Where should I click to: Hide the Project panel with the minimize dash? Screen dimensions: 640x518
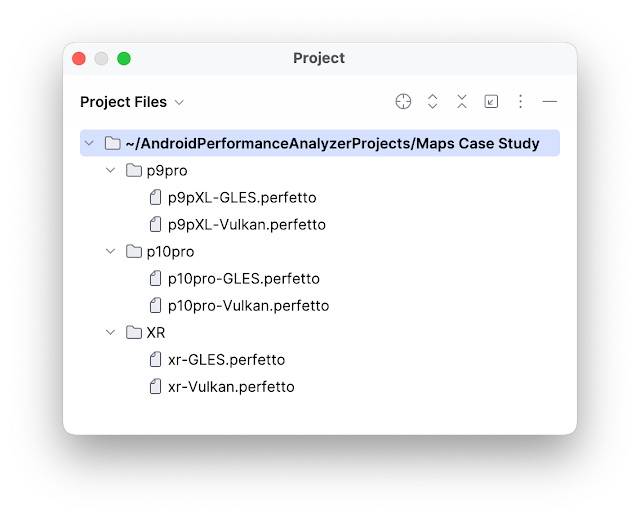coord(549,101)
